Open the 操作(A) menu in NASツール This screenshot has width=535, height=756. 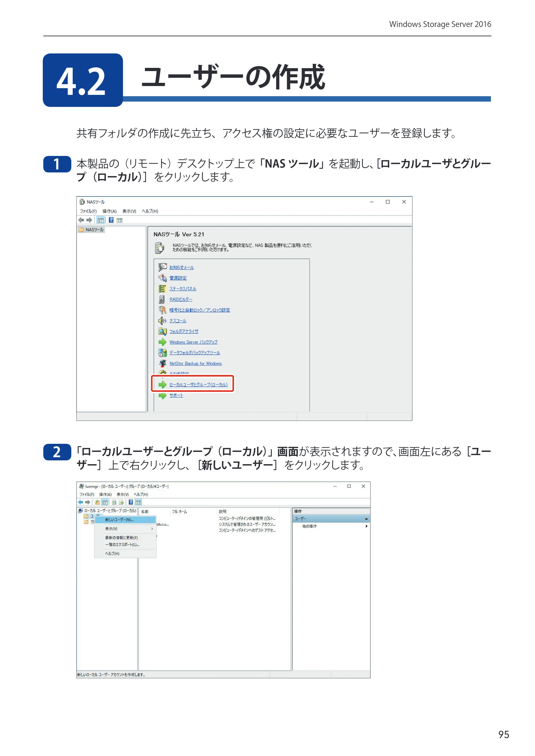[109, 211]
